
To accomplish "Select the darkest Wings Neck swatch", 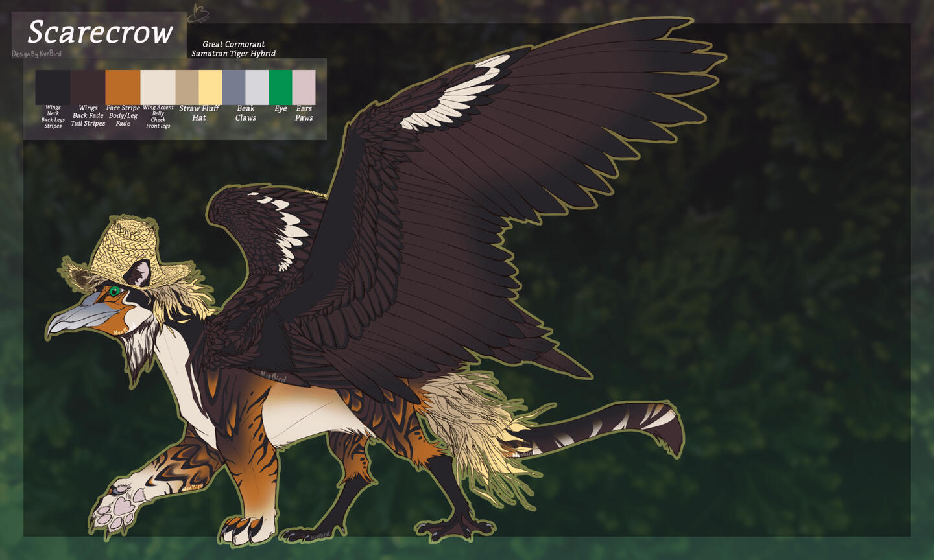I will 53,87.
